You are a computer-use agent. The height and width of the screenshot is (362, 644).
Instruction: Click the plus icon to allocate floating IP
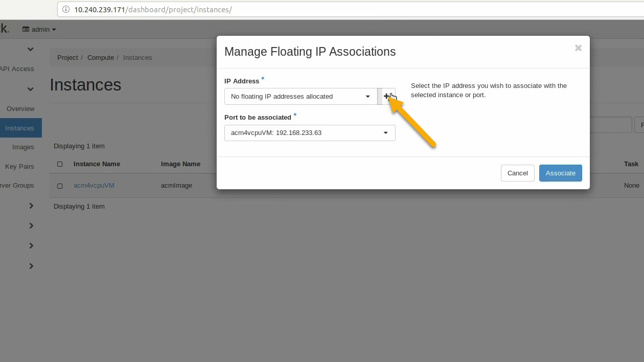click(x=386, y=96)
